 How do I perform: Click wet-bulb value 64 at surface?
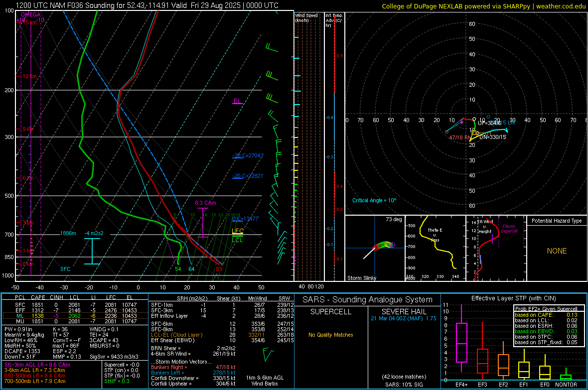[191, 269]
